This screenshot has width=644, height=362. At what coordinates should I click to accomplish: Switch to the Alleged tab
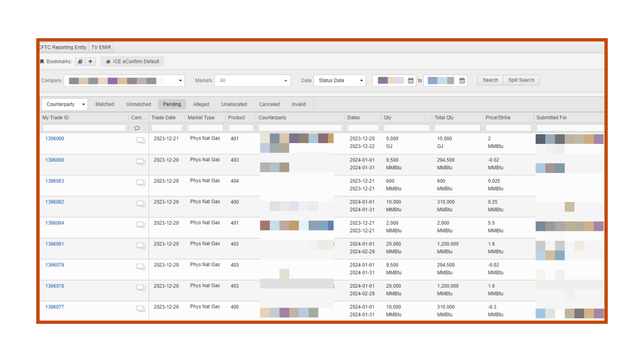tap(201, 104)
